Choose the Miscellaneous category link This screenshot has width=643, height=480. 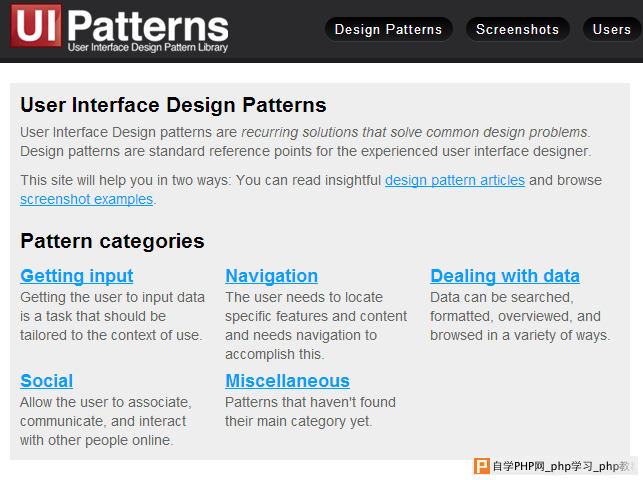click(287, 381)
